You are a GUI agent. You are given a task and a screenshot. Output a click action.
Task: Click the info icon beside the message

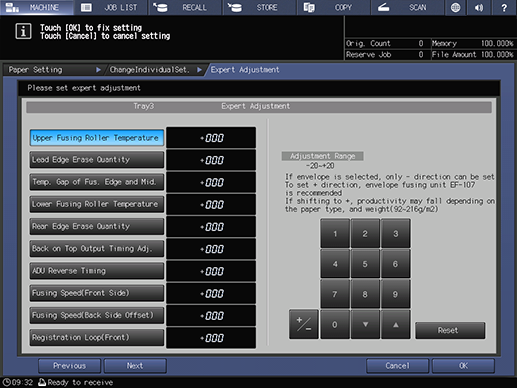pyautogui.click(x=23, y=31)
